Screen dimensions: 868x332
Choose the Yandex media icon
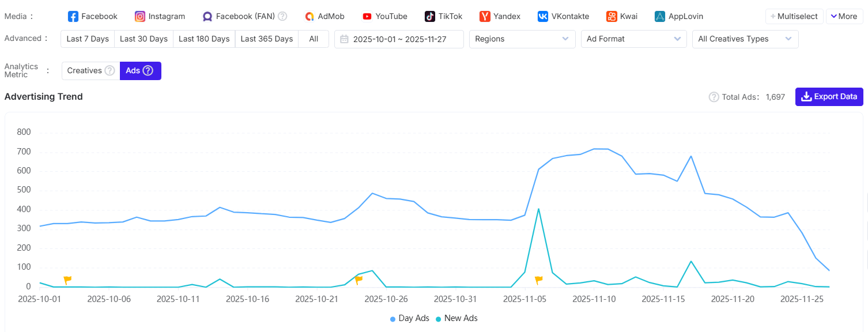(485, 16)
